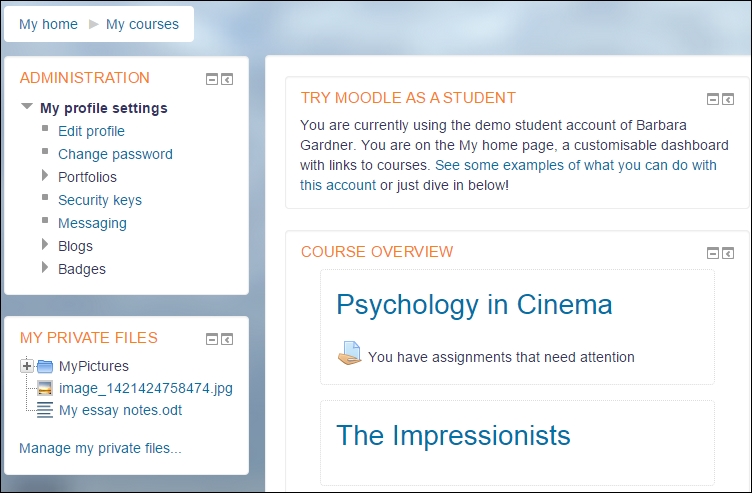Click the Portfolios tree label

87,177
